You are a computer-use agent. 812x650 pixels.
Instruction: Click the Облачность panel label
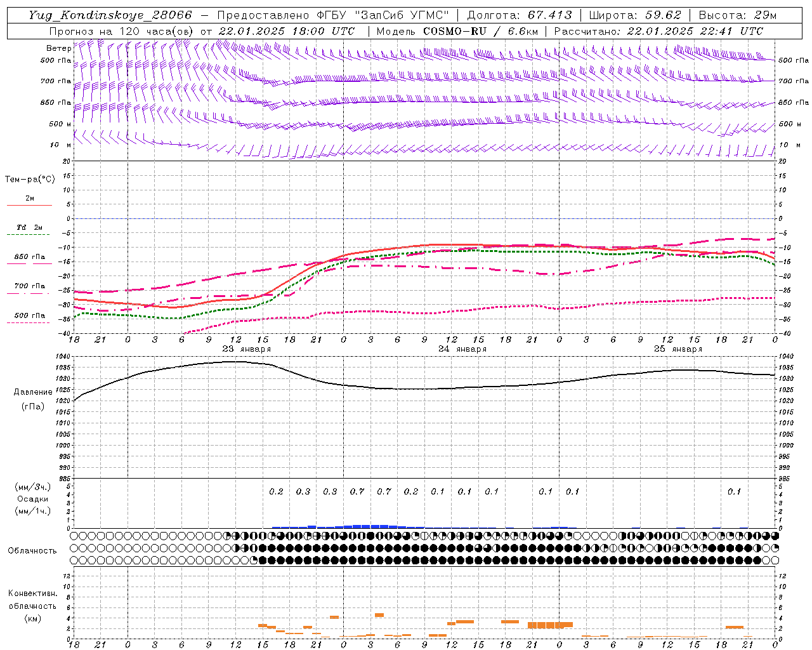point(32,551)
